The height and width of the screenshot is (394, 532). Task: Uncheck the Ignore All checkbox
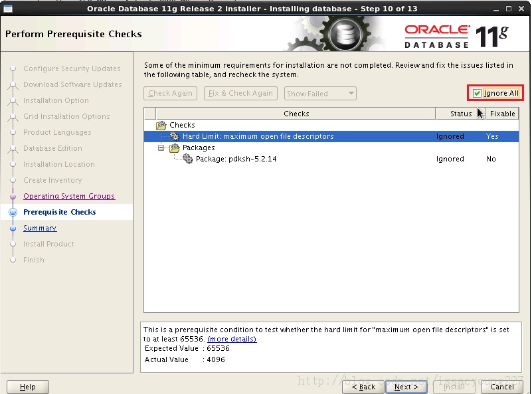pyautogui.click(x=478, y=93)
